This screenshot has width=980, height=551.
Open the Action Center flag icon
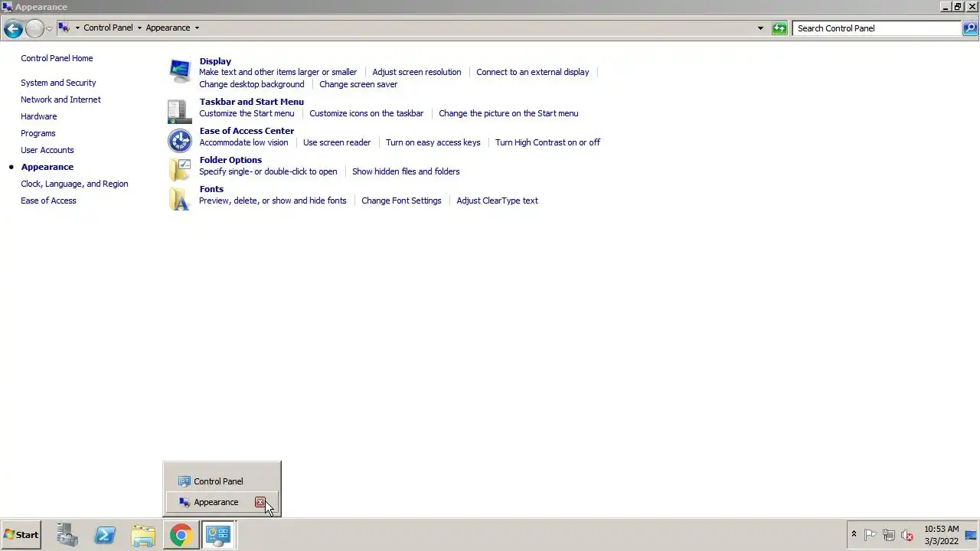pos(871,536)
